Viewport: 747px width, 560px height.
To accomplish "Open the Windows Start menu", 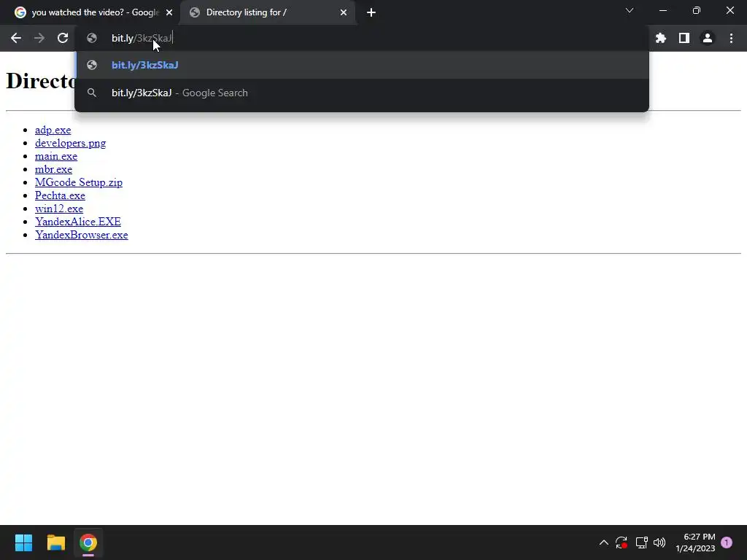I will [x=23, y=542].
